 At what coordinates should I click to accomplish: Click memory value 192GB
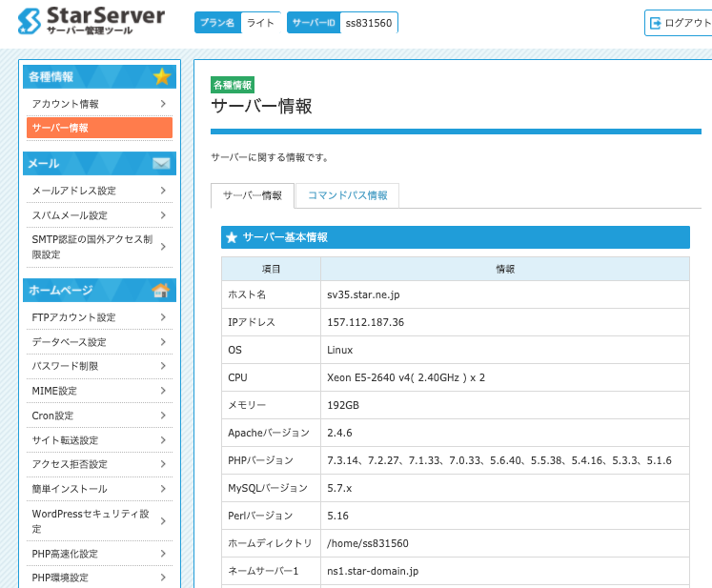click(x=343, y=405)
